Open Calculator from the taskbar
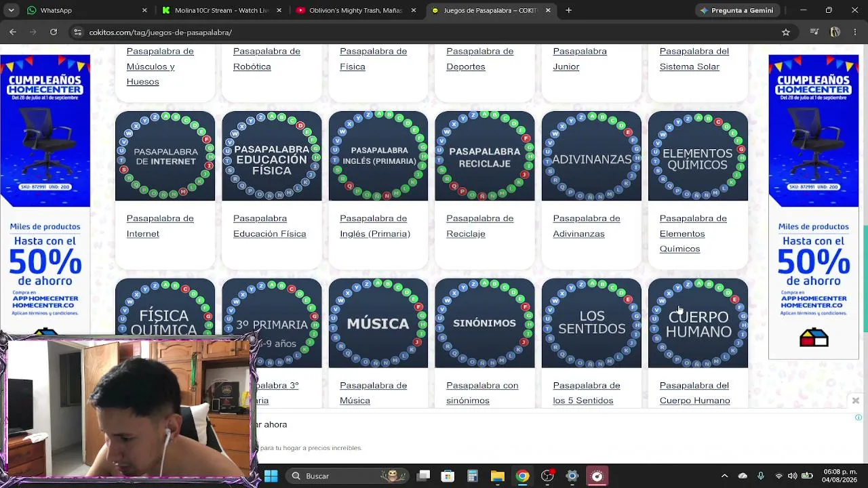This screenshot has height=488, width=868. (x=473, y=476)
